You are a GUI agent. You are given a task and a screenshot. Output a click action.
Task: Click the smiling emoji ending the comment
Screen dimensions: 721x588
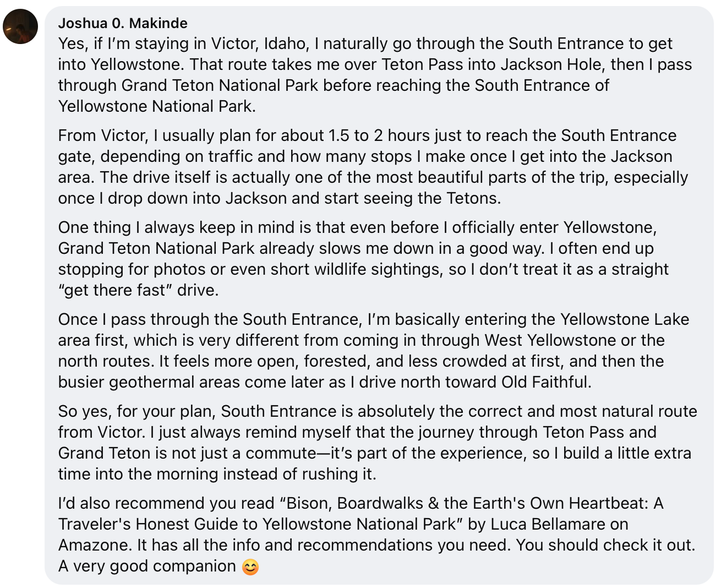(250, 567)
